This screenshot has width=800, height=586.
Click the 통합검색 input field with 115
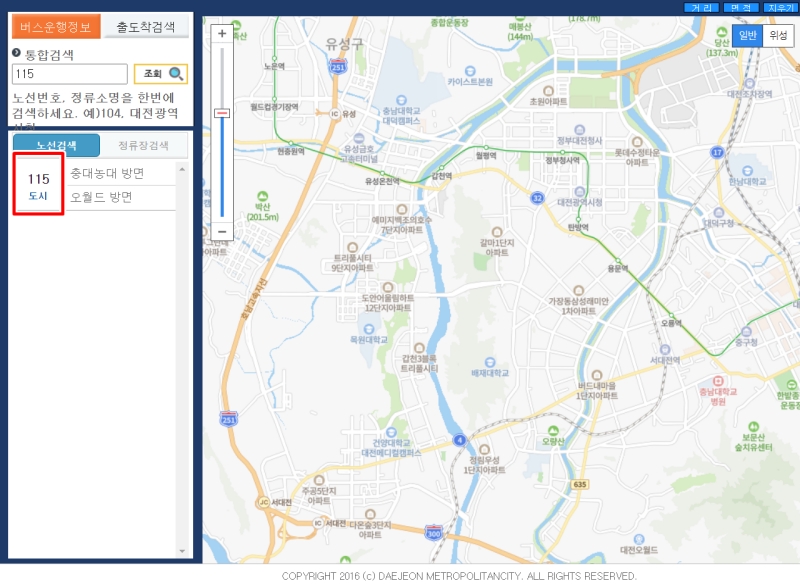(x=69, y=74)
